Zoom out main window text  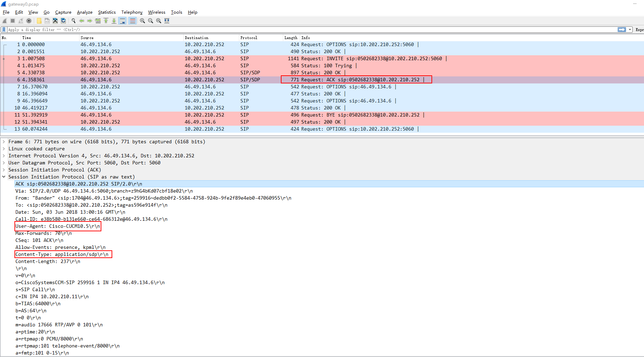point(151,21)
